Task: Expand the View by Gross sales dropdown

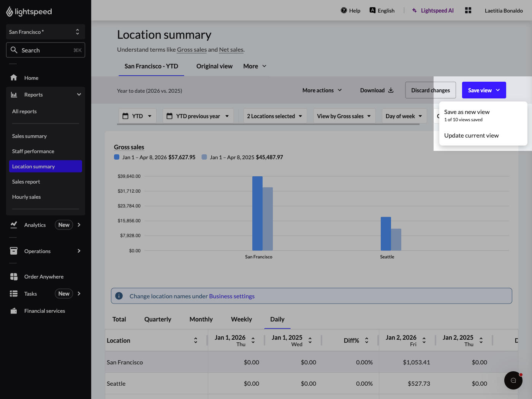Action: 344,116
